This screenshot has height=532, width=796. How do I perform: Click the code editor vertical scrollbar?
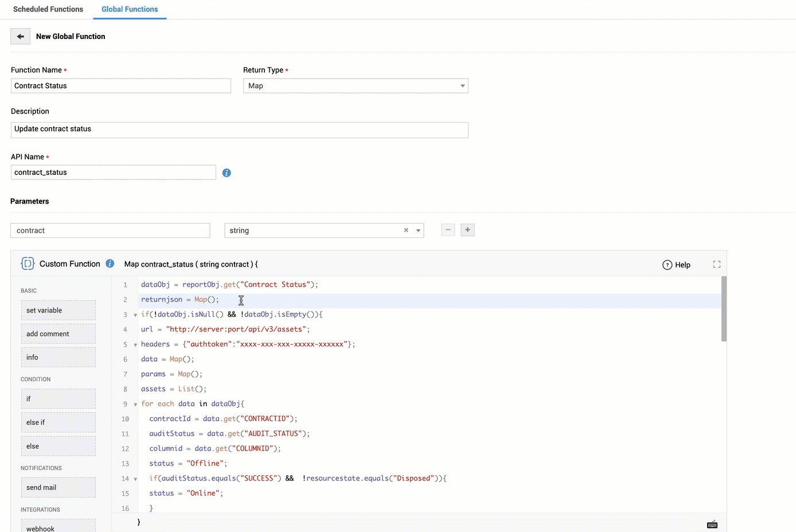click(x=724, y=310)
